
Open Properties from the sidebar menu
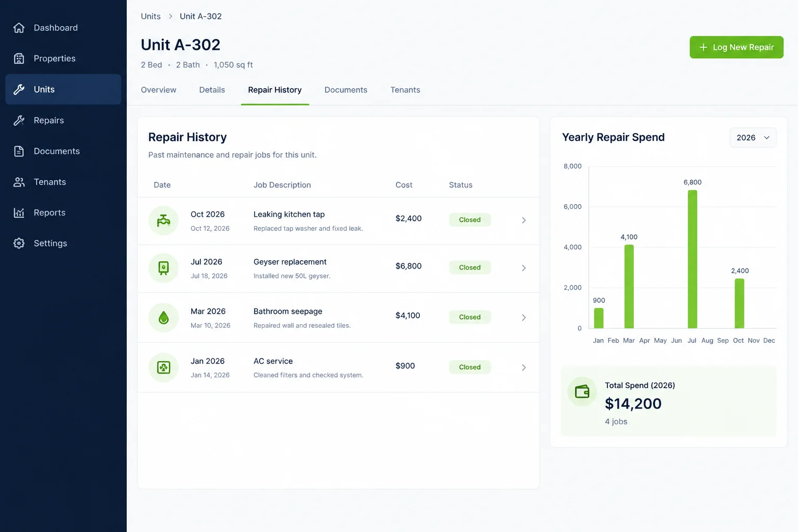coord(63,59)
